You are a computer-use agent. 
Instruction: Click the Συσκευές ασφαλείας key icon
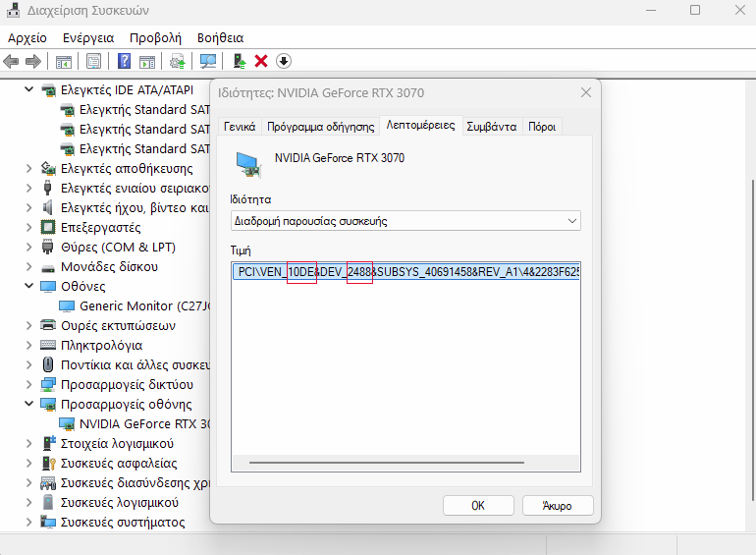pos(49,463)
